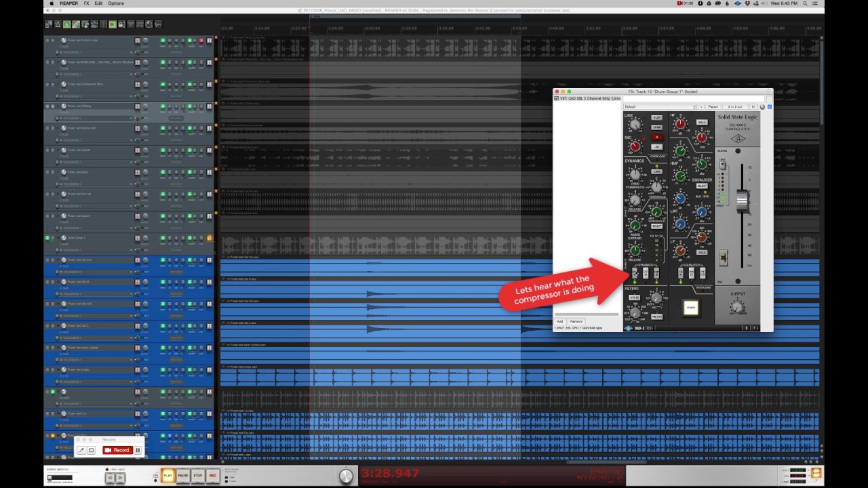Click orange folder icon on Drum Group 1 track

click(x=209, y=238)
